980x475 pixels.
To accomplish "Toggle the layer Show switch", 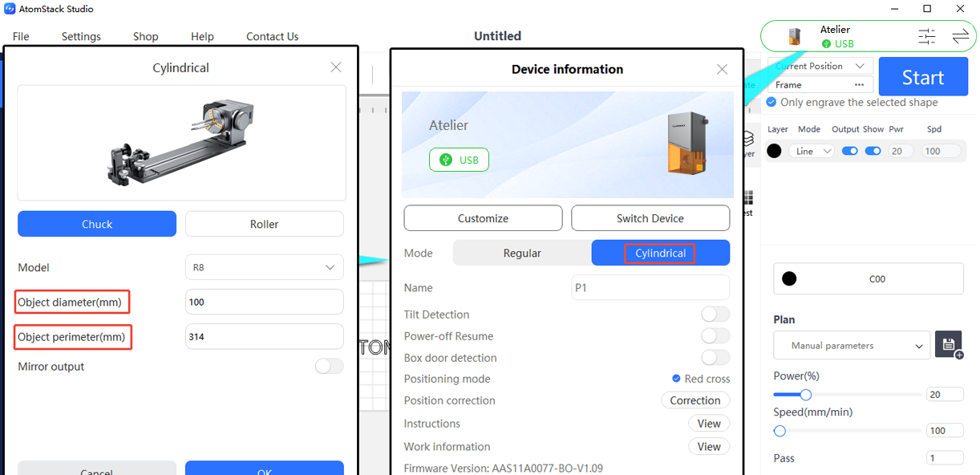I will point(873,151).
